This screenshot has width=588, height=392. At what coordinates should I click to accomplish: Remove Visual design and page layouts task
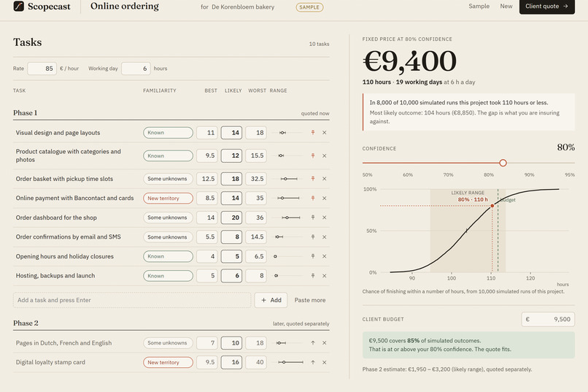coord(325,132)
